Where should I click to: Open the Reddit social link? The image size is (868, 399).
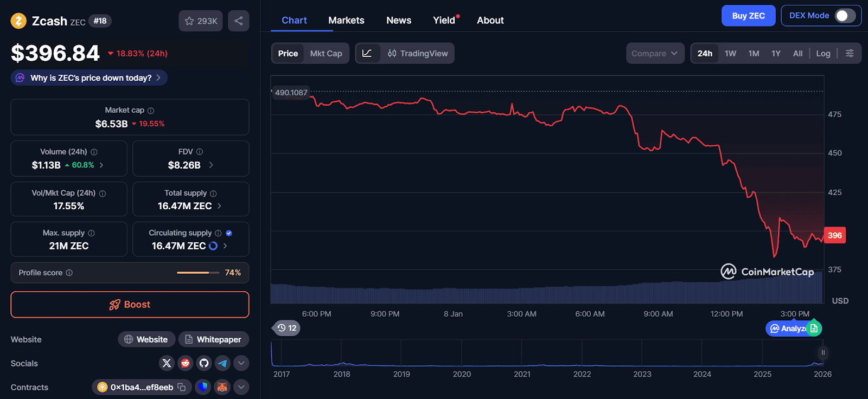186,363
